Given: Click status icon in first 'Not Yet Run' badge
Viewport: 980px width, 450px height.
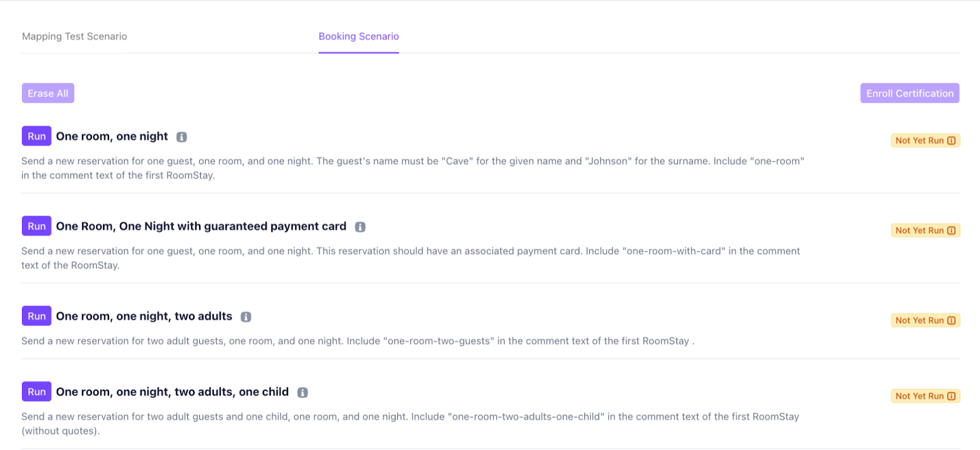Looking at the screenshot, I should pos(951,141).
